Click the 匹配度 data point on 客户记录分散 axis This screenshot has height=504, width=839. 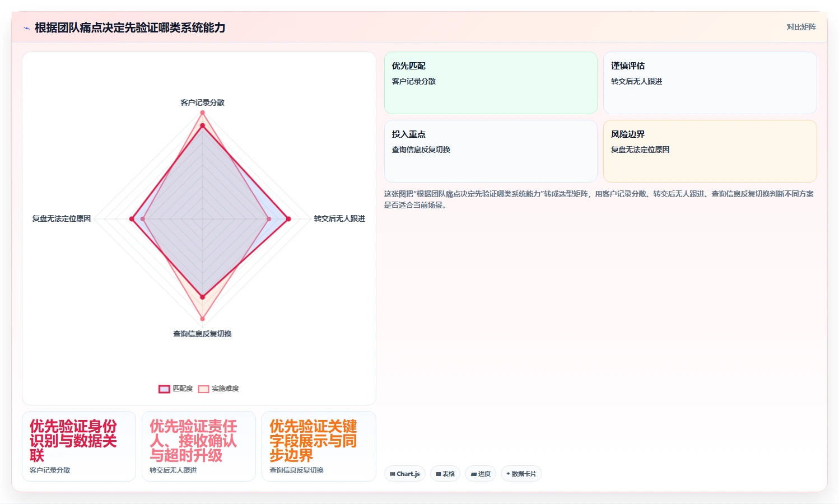point(203,125)
